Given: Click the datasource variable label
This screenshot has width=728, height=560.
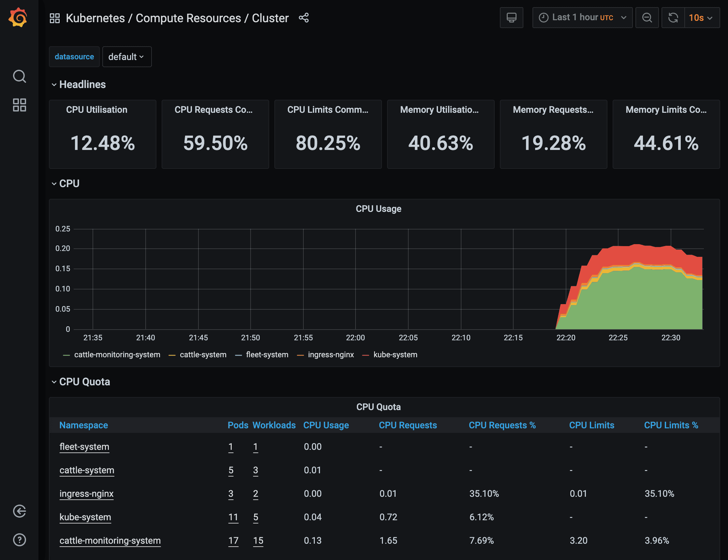Looking at the screenshot, I should click(x=74, y=57).
